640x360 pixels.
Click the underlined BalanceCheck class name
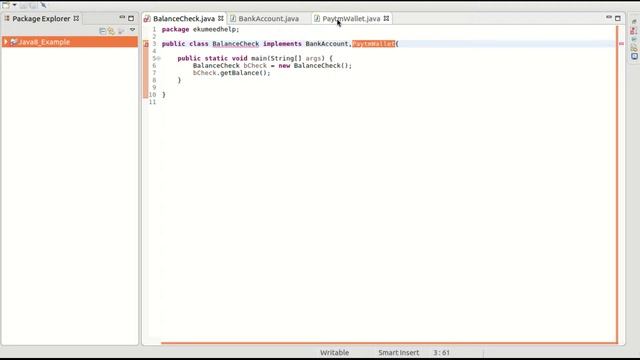pos(236,44)
